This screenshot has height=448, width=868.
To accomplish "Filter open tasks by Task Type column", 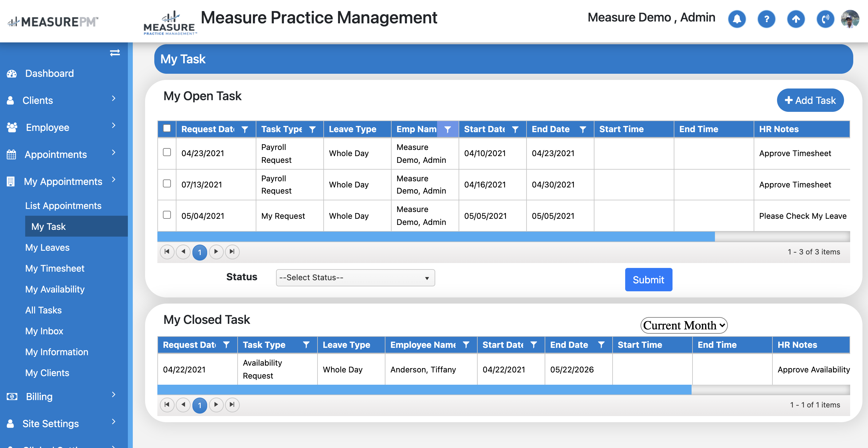I will (312, 129).
